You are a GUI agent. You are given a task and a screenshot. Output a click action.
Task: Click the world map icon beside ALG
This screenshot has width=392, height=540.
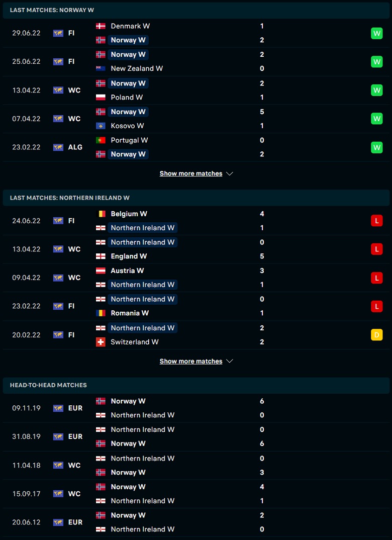point(58,147)
